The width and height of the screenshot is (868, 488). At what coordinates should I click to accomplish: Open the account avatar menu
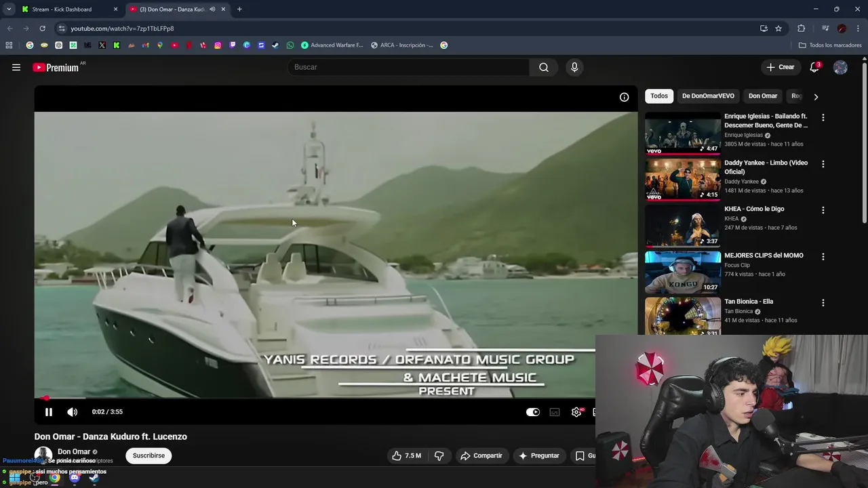click(840, 67)
